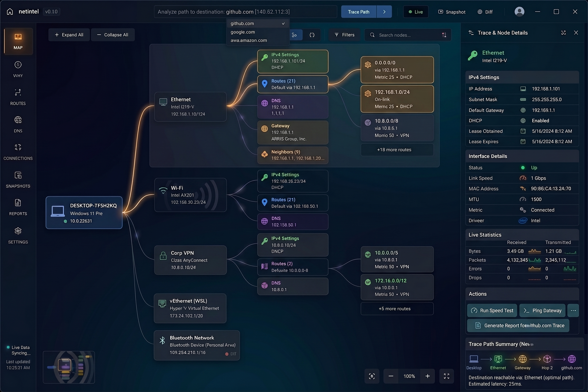Image resolution: width=588 pixels, height=392 pixels.
Task: Generate Report for github.com Trace
Action: tap(518, 326)
